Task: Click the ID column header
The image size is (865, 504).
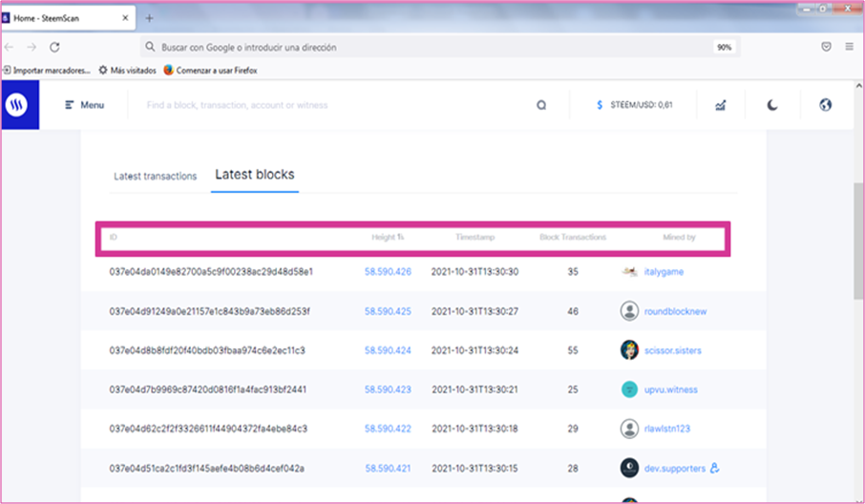Action: 113,237
